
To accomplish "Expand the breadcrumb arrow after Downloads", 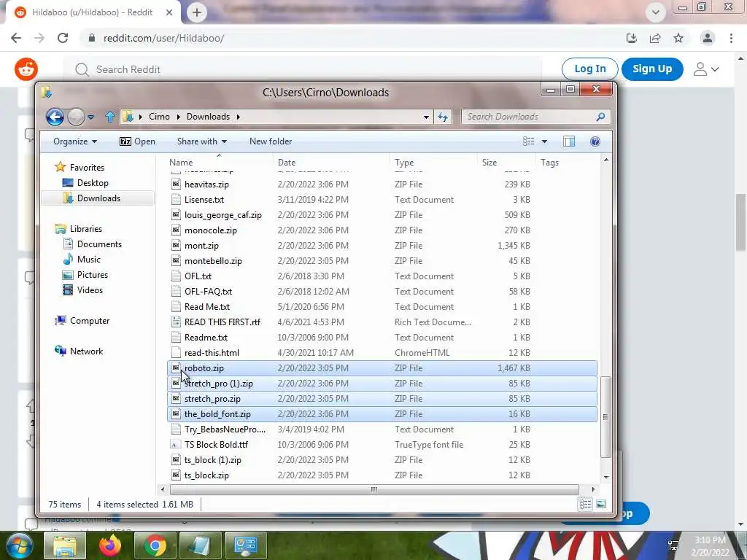I will (239, 117).
